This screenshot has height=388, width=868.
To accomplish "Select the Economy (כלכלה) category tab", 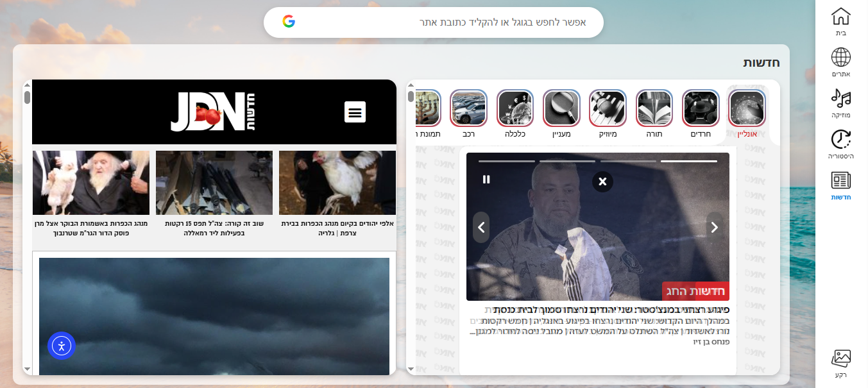I will pyautogui.click(x=515, y=108).
